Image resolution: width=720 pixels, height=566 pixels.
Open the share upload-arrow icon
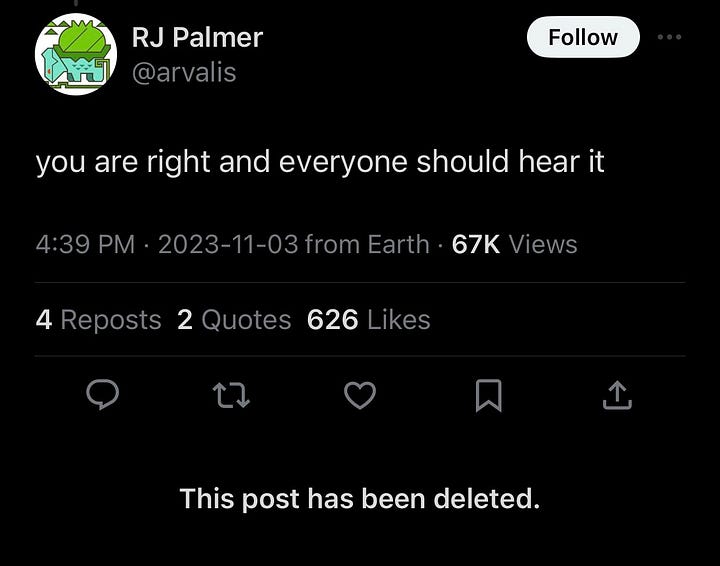point(617,395)
